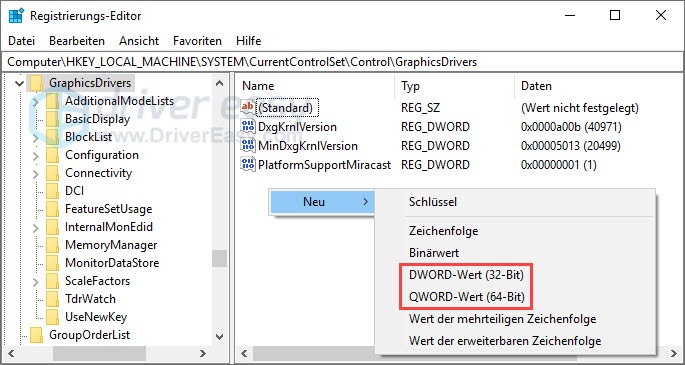Click the registry path address bar
685x365 pixels.
tap(342, 62)
